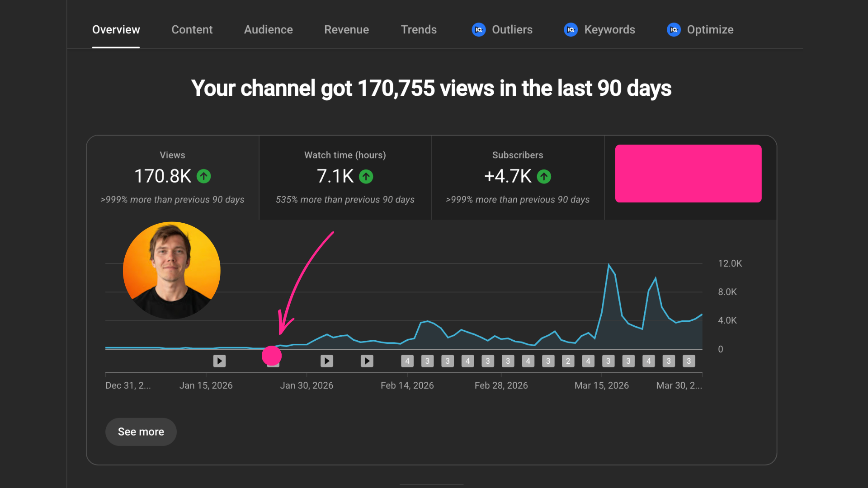Select the Subscribers metric card
868x488 pixels.
[518, 178]
